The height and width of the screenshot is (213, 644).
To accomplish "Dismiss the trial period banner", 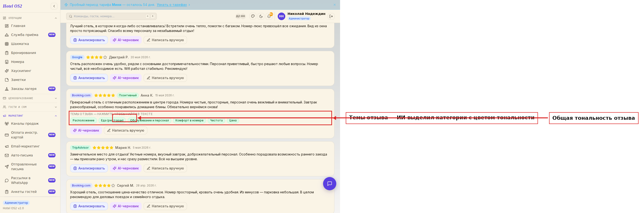I will point(334,5).
